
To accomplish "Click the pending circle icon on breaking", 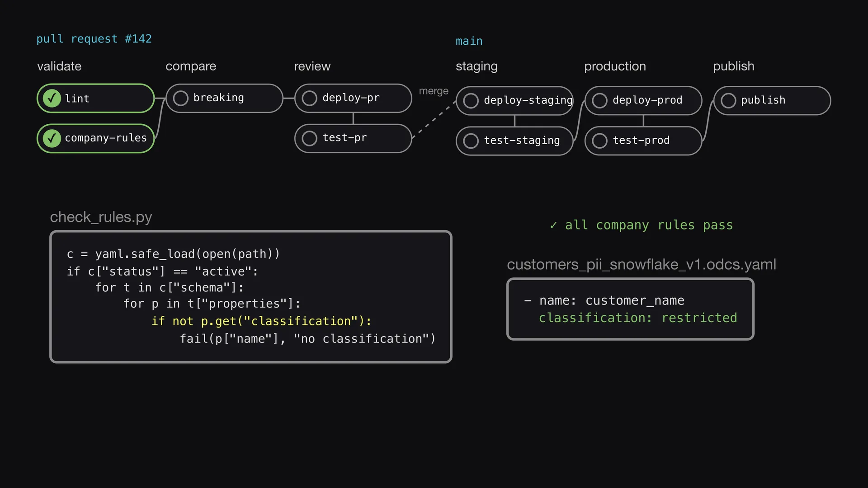I will coord(181,98).
